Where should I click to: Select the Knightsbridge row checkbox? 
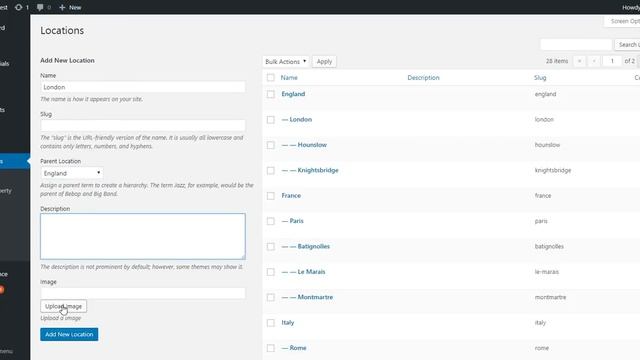tap(271, 170)
